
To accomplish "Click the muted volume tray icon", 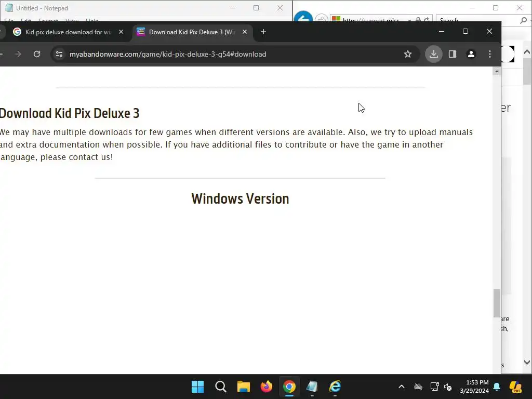I will coord(447,387).
